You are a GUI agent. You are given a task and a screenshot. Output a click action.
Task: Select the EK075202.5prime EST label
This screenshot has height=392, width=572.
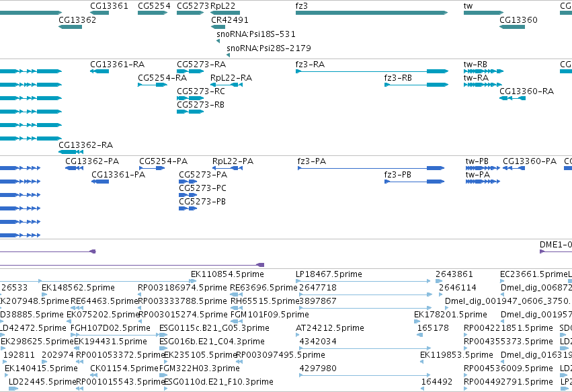[104, 315]
